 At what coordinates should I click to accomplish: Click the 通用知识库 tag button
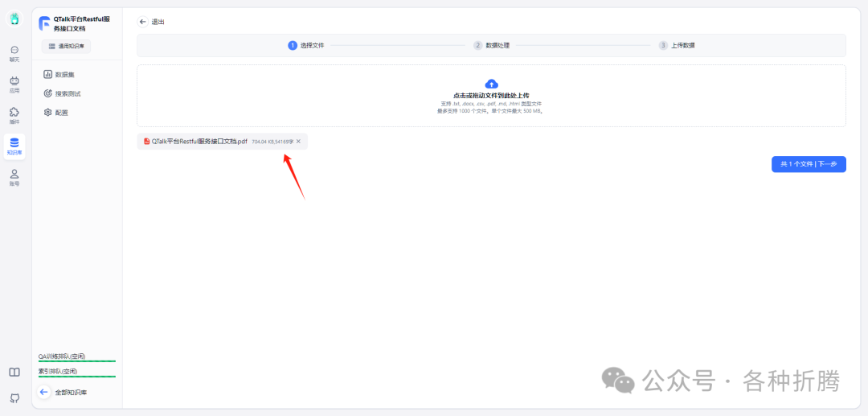click(66, 47)
